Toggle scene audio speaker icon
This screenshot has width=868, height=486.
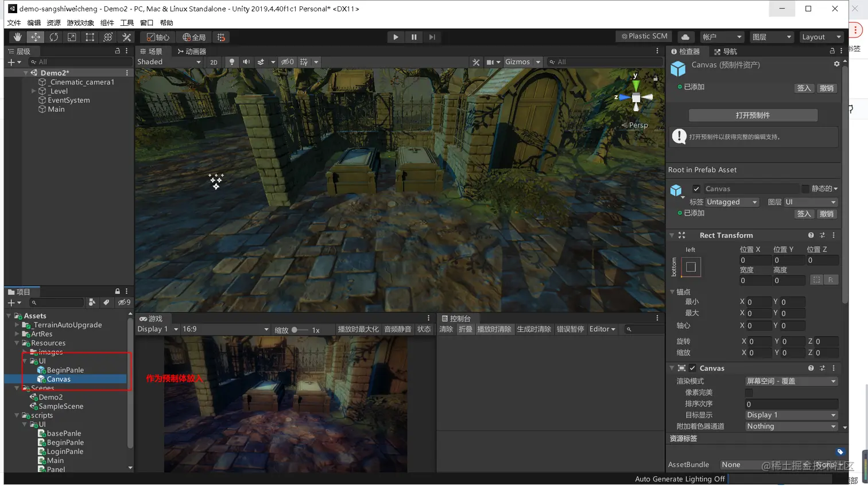tap(246, 62)
